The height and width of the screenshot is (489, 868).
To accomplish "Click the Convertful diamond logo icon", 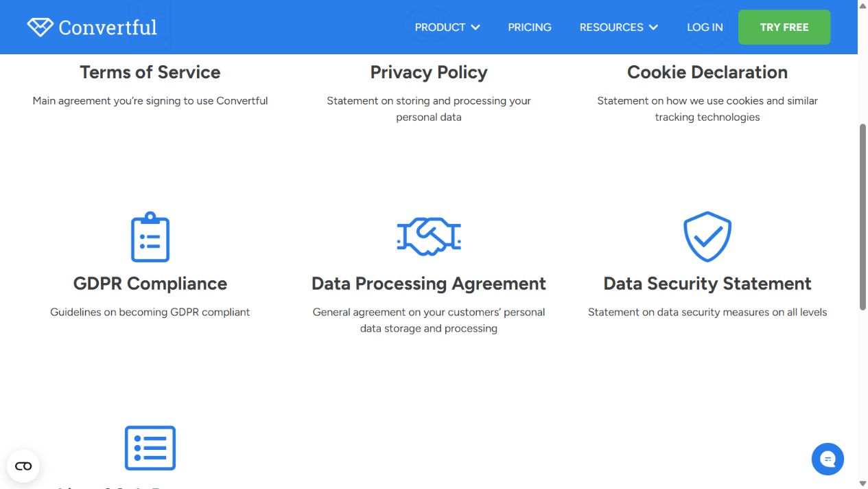I will [x=40, y=27].
